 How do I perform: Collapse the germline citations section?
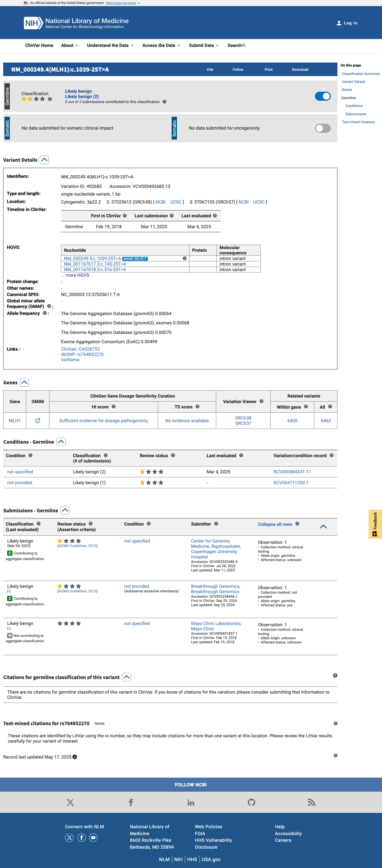(x=127, y=677)
